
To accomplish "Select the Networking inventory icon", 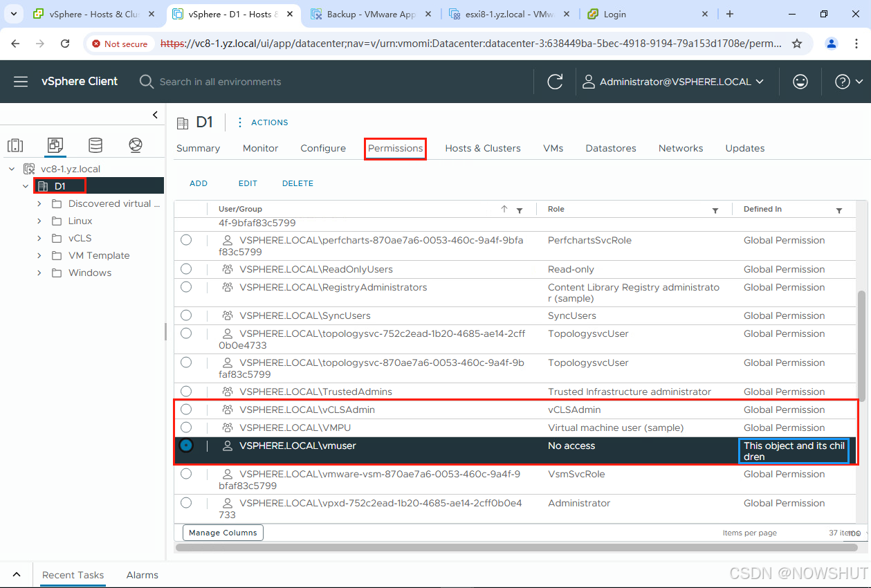I will click(136, 145).
